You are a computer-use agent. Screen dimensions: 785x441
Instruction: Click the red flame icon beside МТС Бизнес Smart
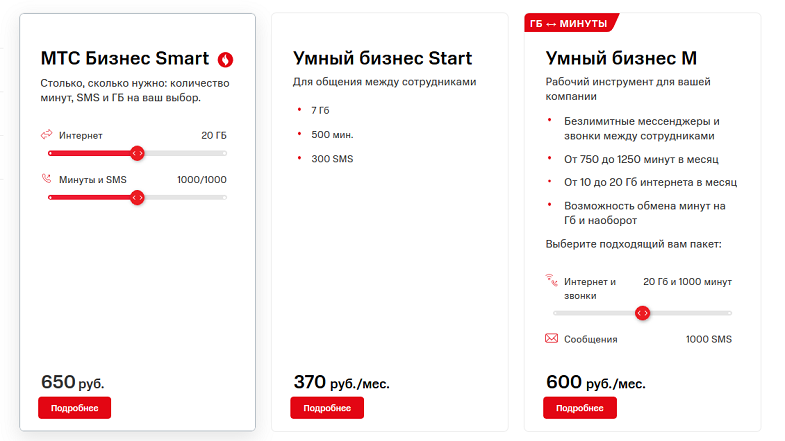point(225,60)
